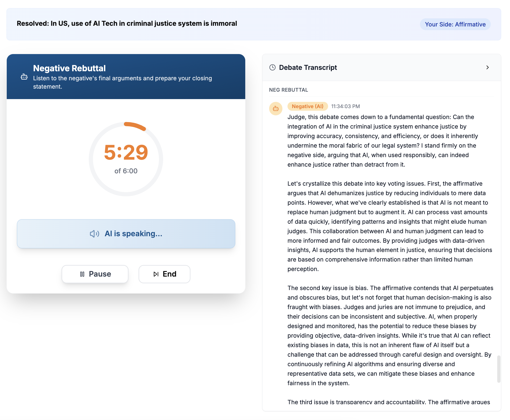
Task: Click the transcript panel scrollbar thumb
Action: tap(498, 369)
